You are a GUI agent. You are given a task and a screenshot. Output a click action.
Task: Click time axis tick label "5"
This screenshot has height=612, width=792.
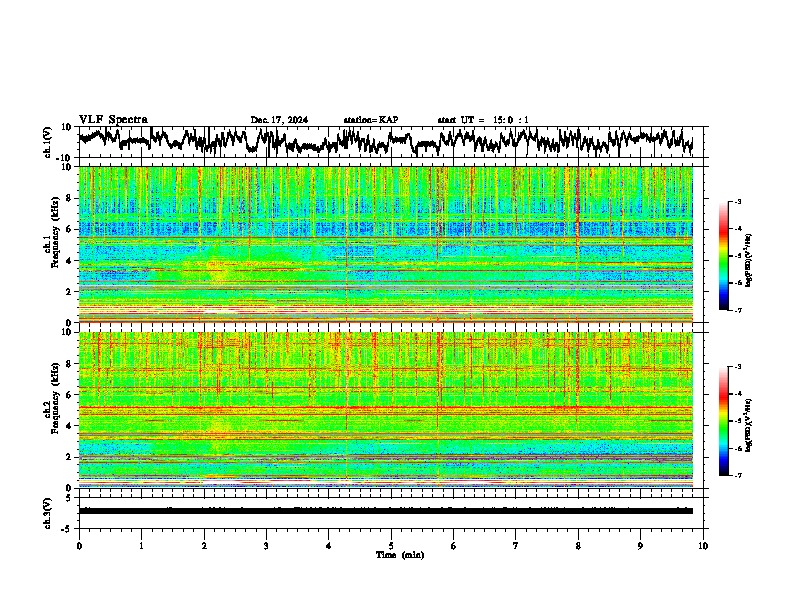click(391, 546)
